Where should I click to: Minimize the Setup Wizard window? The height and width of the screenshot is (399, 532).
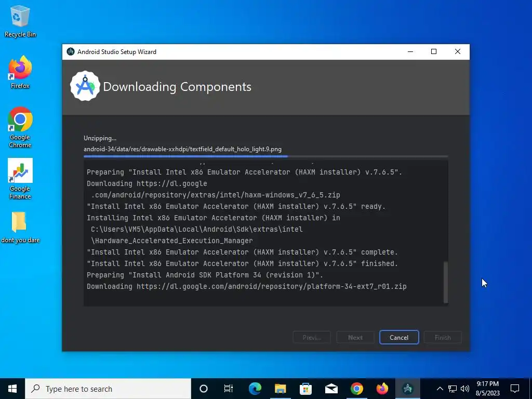pos(410,51)
